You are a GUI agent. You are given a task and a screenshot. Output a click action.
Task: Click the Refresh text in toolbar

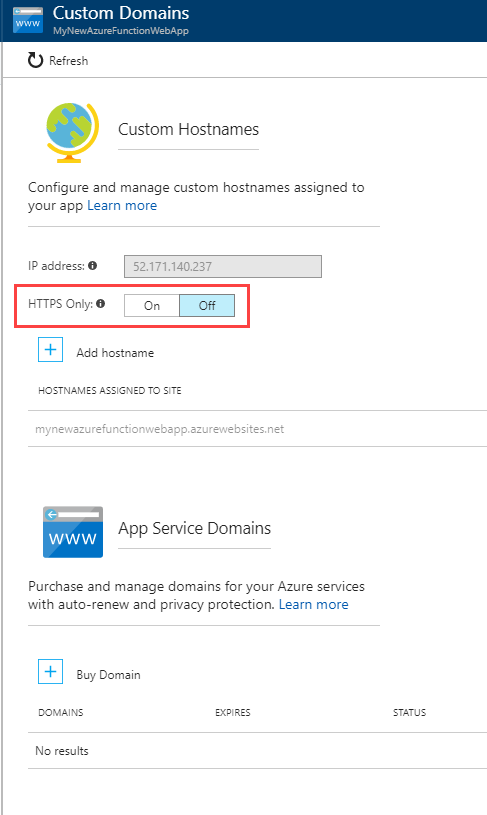[69, 61]
